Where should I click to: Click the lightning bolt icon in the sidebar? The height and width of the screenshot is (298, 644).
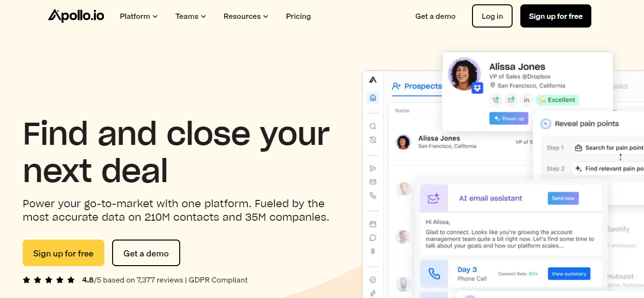pos(372,293)
